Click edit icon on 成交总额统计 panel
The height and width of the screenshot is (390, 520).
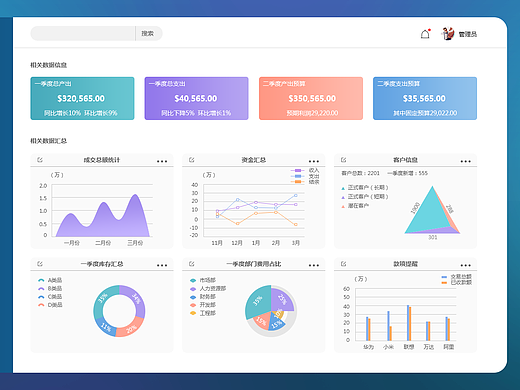[40, 160]
